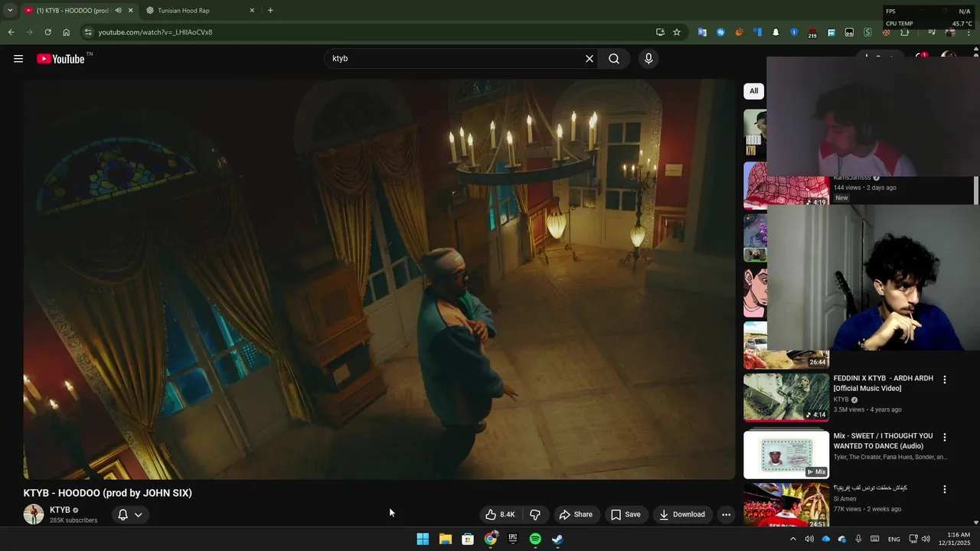Bookmark this page with the star
The width and height of the screenshot is (980, 551).
(677, 32)
